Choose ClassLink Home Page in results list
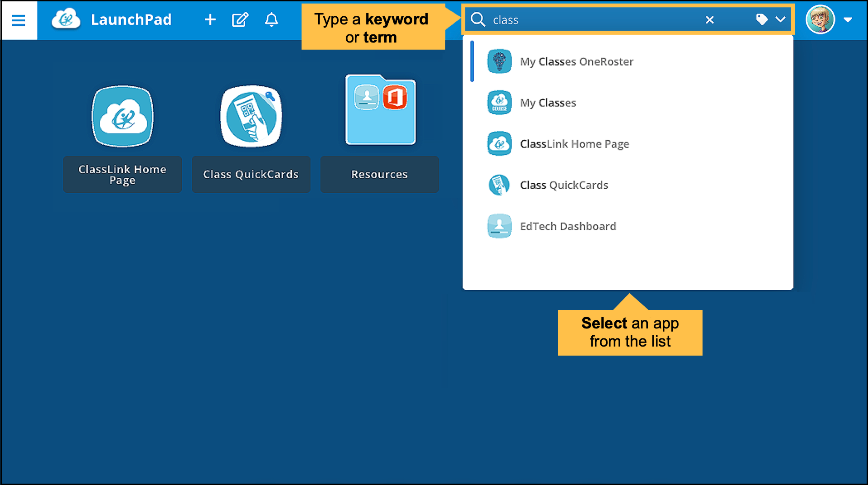 click(574, 144)
